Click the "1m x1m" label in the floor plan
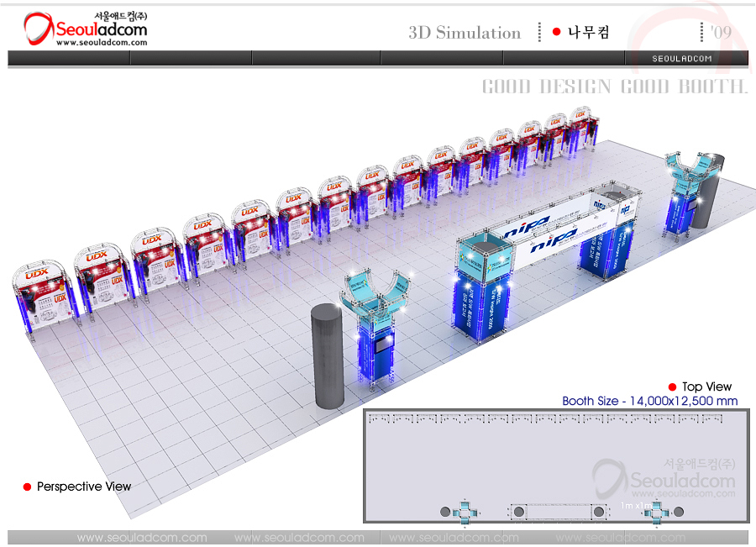Image resolution: width=756 pixels, height=547 pixels. click(636, 506)
